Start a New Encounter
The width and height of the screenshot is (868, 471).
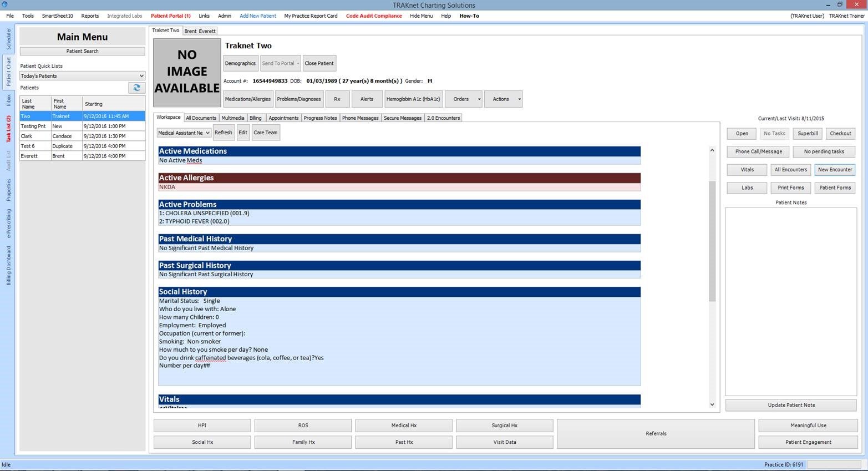pyautogui.click(x=834, y=170)
